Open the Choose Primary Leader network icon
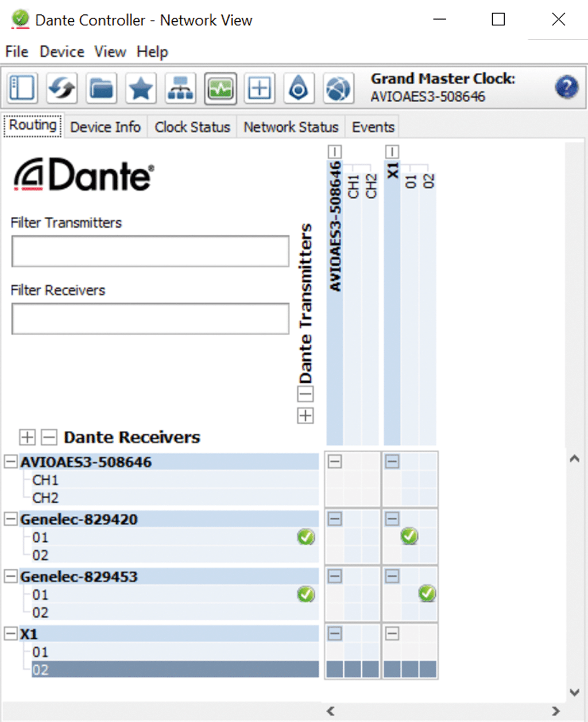The image size is (588, 722). click(x=180, y=88)
